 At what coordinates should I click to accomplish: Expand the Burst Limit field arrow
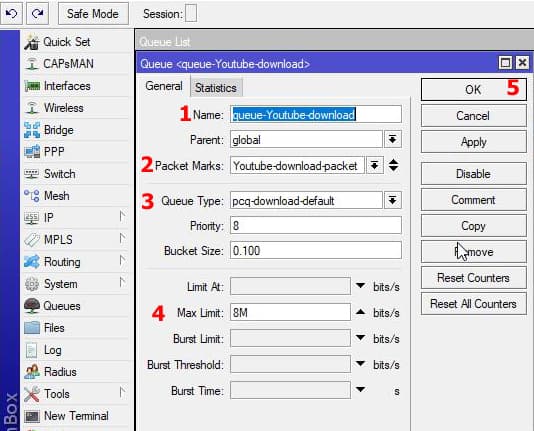(360, 338)
